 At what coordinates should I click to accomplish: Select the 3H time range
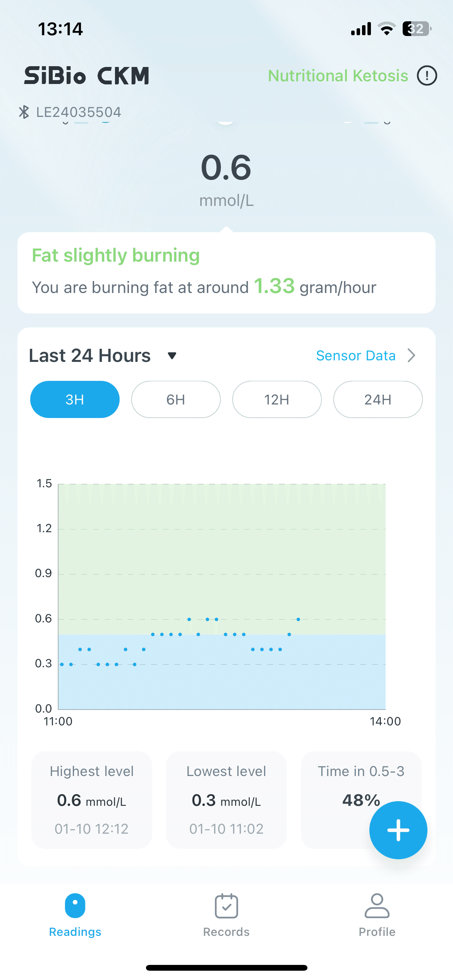tap(75, 399)
